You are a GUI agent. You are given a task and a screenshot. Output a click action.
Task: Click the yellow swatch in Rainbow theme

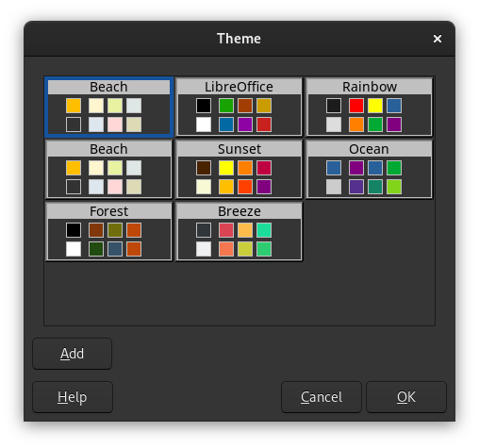click(375, 106)
